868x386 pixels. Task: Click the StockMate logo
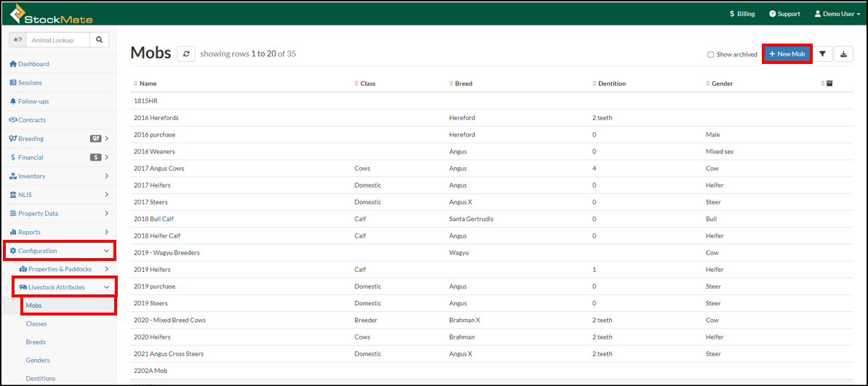pos(51,13)
